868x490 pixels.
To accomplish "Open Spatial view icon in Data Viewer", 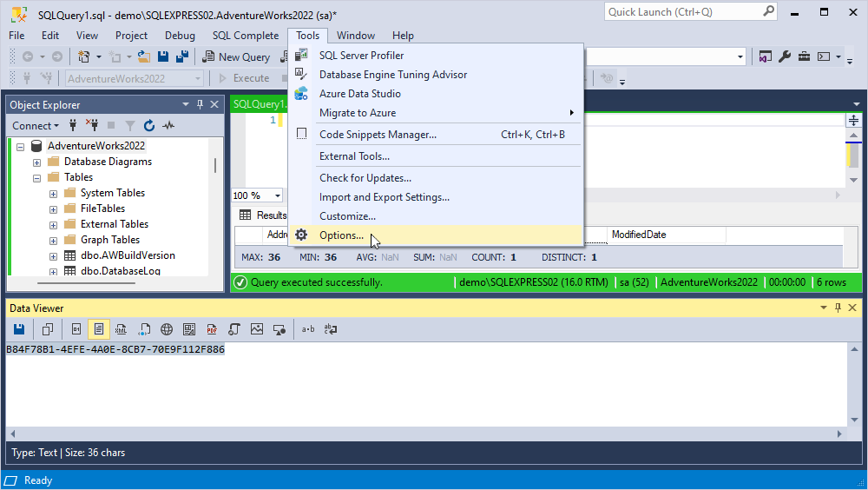I will [279, 329].
